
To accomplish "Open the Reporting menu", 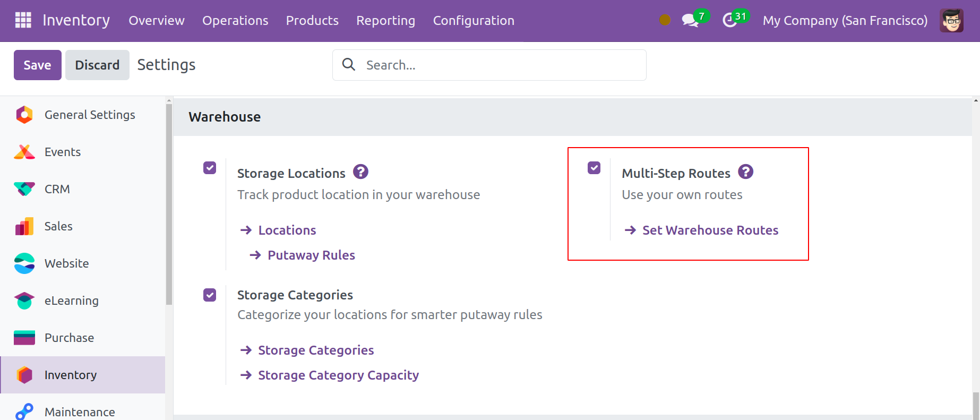I will click(x=385, y=21).
